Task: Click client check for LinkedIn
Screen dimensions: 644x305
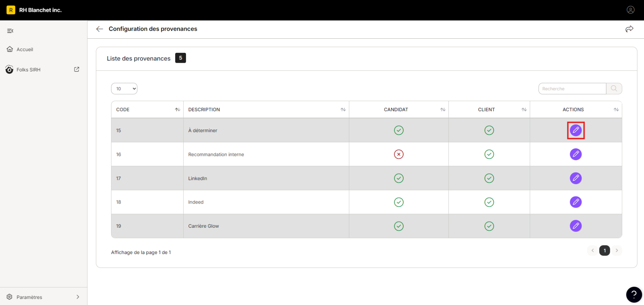Action: tap(489, 178)
